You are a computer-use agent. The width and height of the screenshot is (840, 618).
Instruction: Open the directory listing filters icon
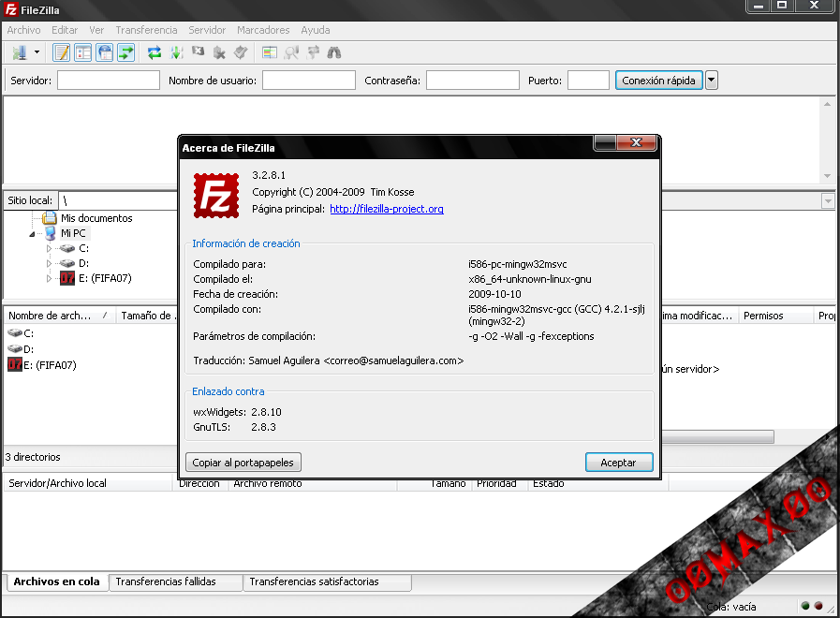coord(270,52)
